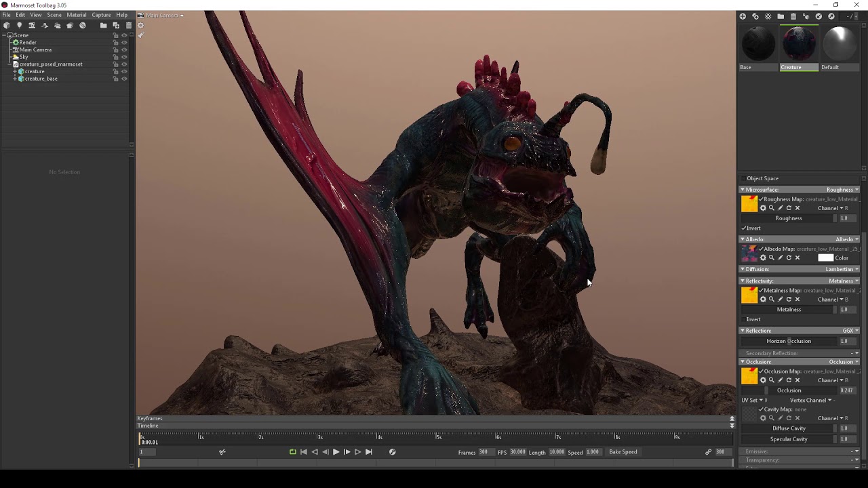Uncheck Invert under Roughness

[x=744, y=228]
